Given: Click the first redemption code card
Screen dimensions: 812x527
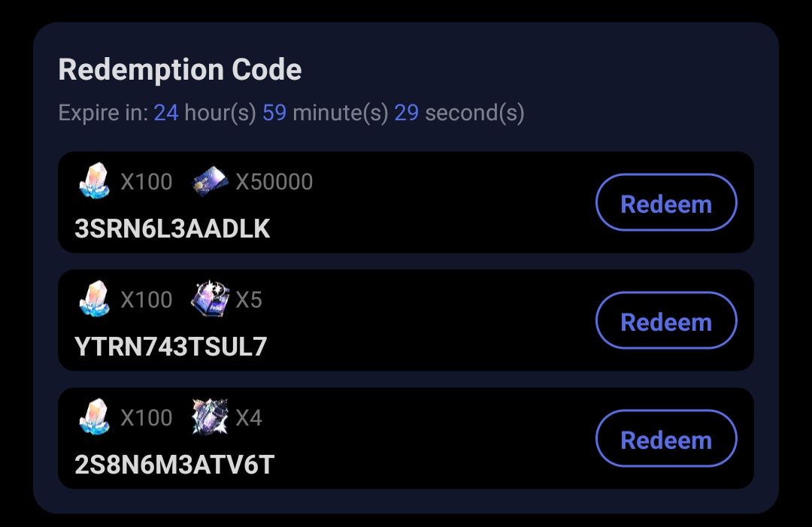Looking at the screenshot, I should click(406, 201).
